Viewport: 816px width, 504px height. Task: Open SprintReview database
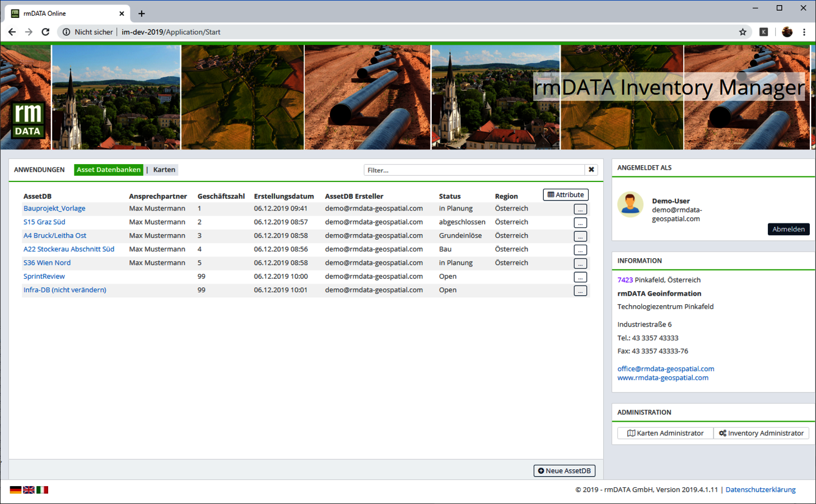tap(44, 276)
